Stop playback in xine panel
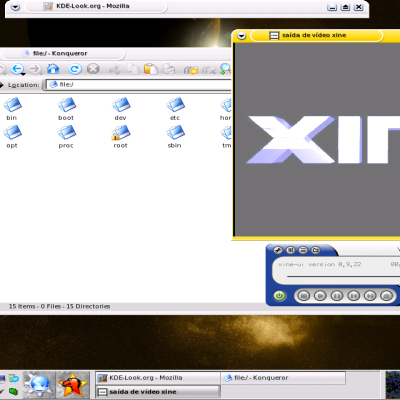This screenshot has width=400, height=400. (303, 296)
